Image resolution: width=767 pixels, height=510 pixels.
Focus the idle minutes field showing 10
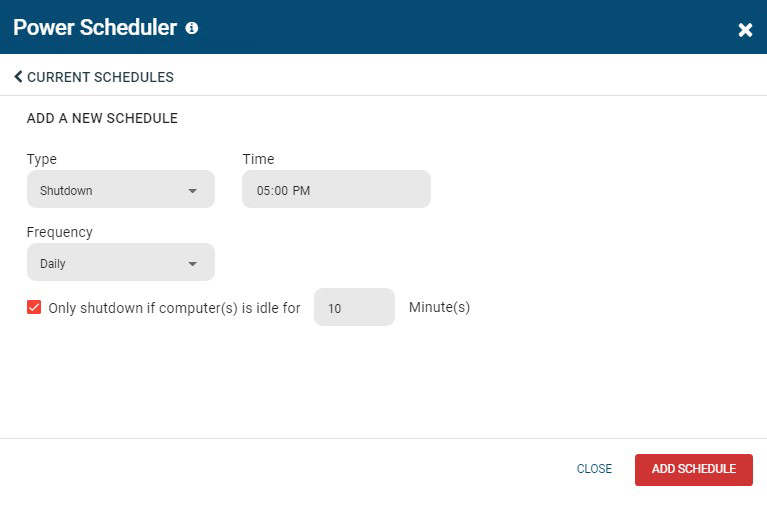(x=354, y=307)
